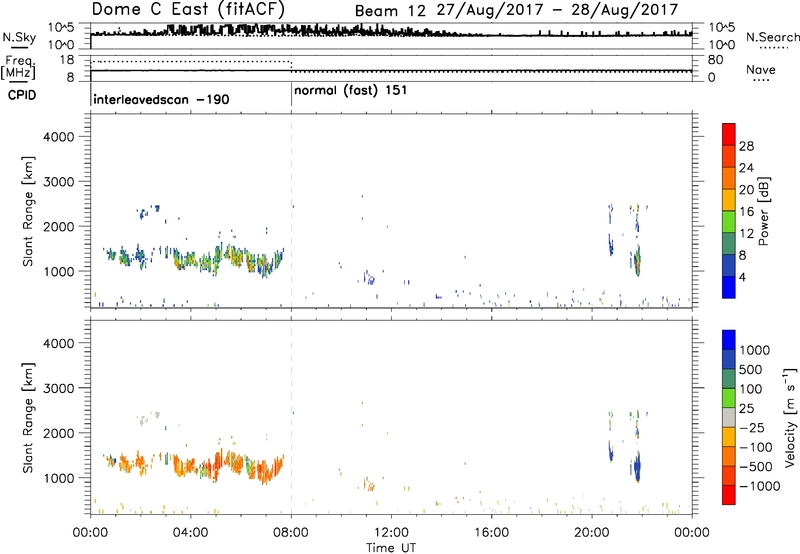Click the '-25' tick on the Velocity colorbar
The width and height of the screenshot is (800, 554).
[752, 427]
